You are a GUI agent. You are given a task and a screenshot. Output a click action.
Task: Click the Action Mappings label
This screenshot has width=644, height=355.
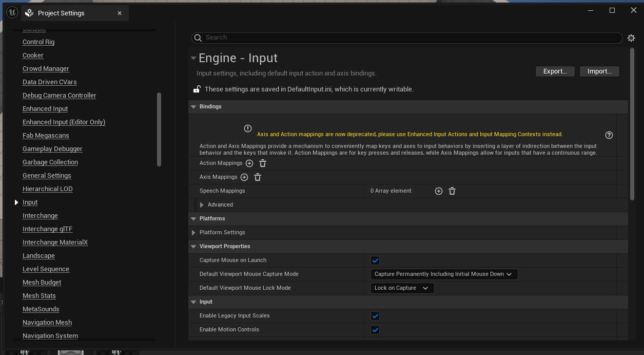[x=221, y=163]
